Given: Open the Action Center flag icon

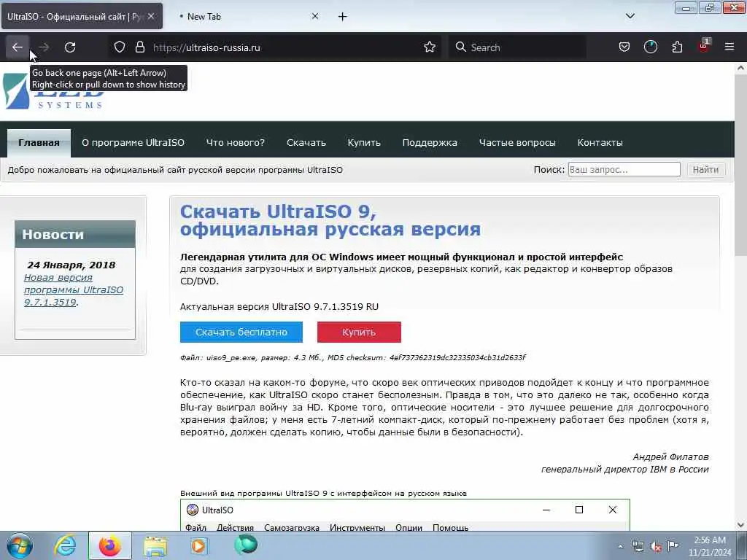Looking at the screenshot, I should pos(673,545).
